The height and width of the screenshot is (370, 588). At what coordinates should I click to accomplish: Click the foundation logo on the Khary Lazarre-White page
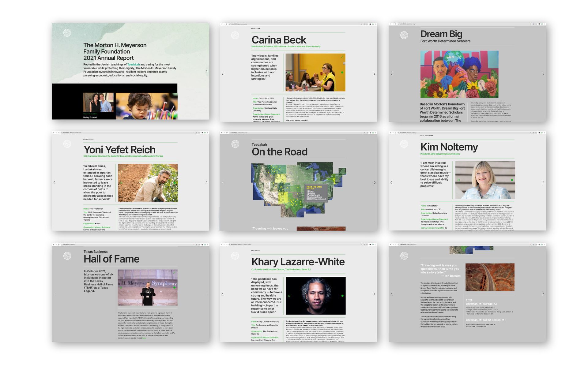pos(235,256)
